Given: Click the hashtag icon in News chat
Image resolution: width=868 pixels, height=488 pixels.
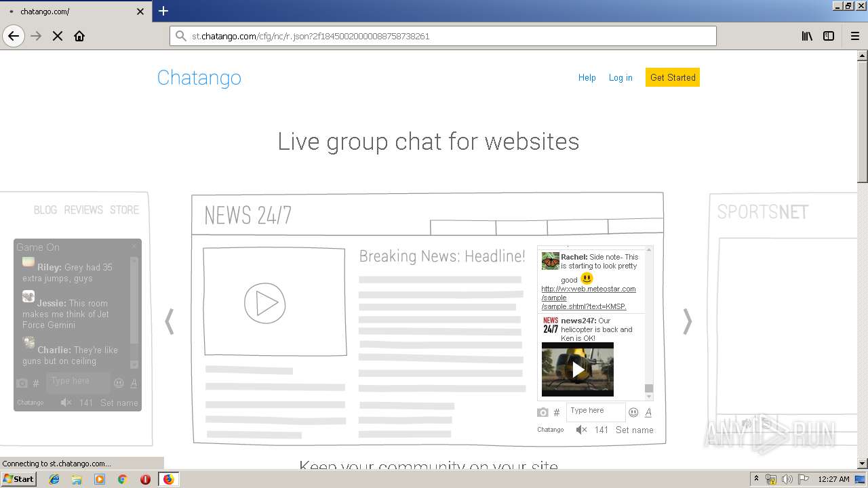Looking at the screenshot, I should (557, 412).
